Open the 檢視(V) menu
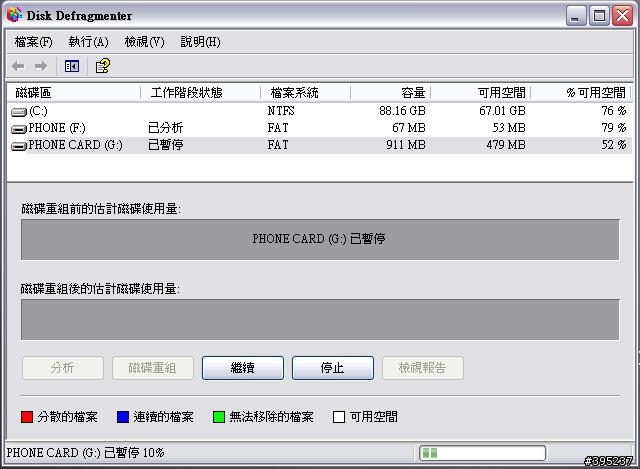The height and width of the screenshot is (469, 640). pyautogui.click(x=144, y=42)
